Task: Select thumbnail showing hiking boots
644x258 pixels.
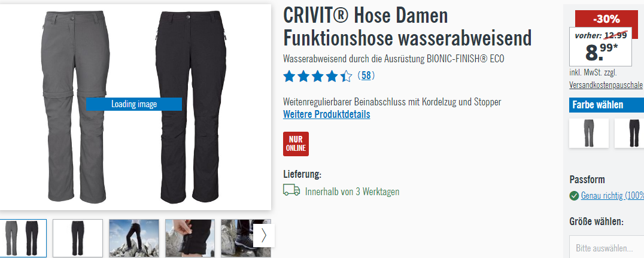Action: [x=238, y=238]
